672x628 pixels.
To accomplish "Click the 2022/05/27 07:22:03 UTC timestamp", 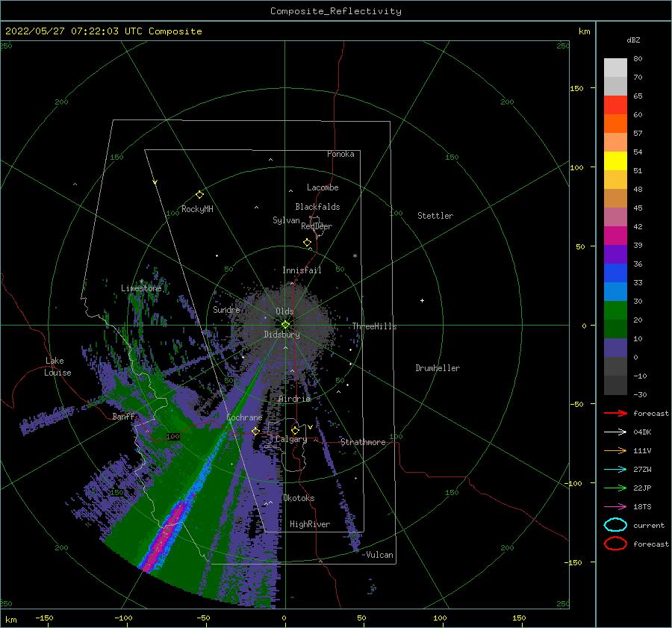I will [x=103, y=31].
